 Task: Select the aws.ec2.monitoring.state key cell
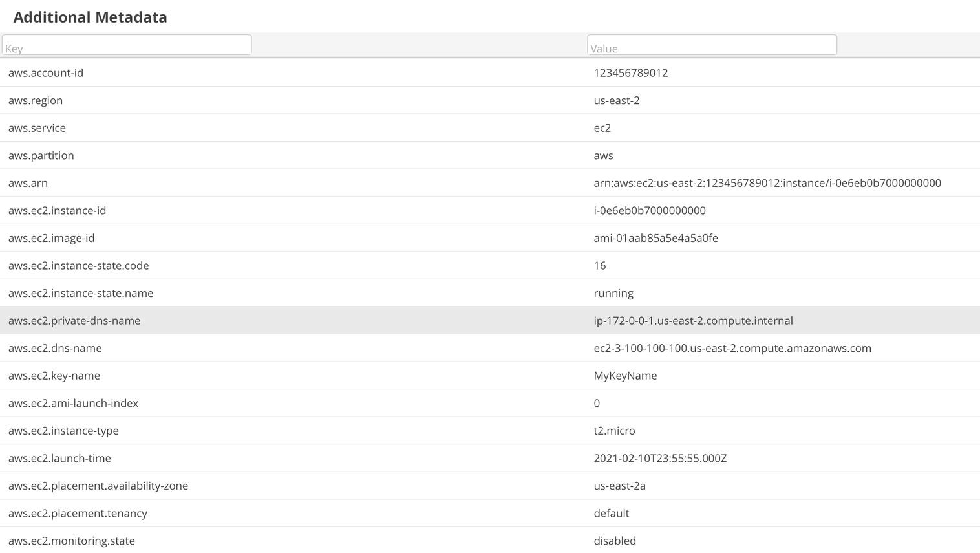click(x=72, y=541)
